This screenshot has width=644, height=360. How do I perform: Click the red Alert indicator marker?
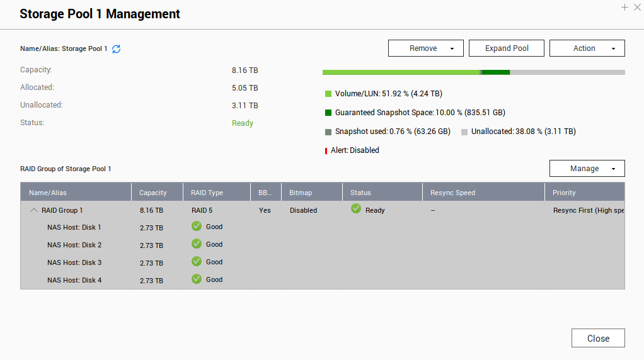pos(326,150)
